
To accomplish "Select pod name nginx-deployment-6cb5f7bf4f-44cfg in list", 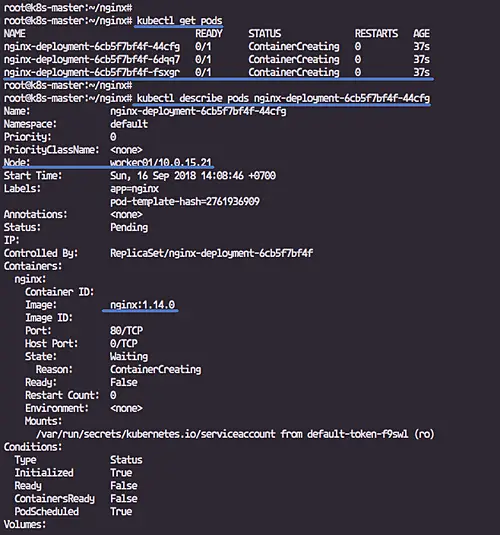I will pos(92,47).
